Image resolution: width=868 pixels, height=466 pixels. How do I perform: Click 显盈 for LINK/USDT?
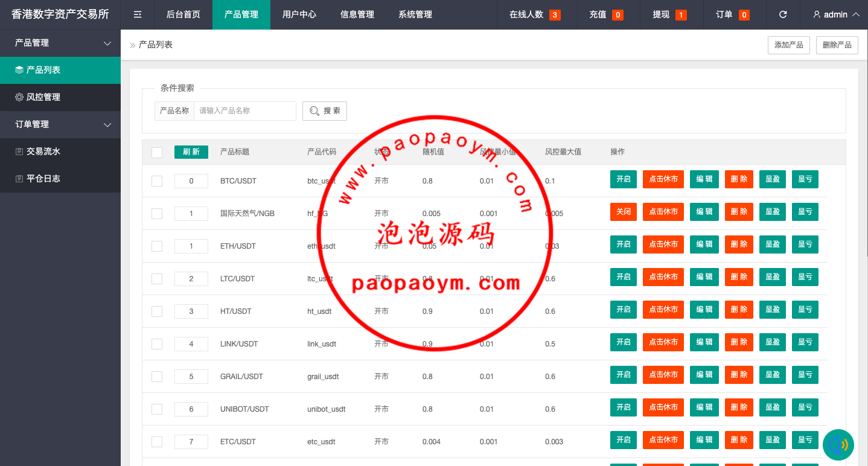(x=773, y=342)
